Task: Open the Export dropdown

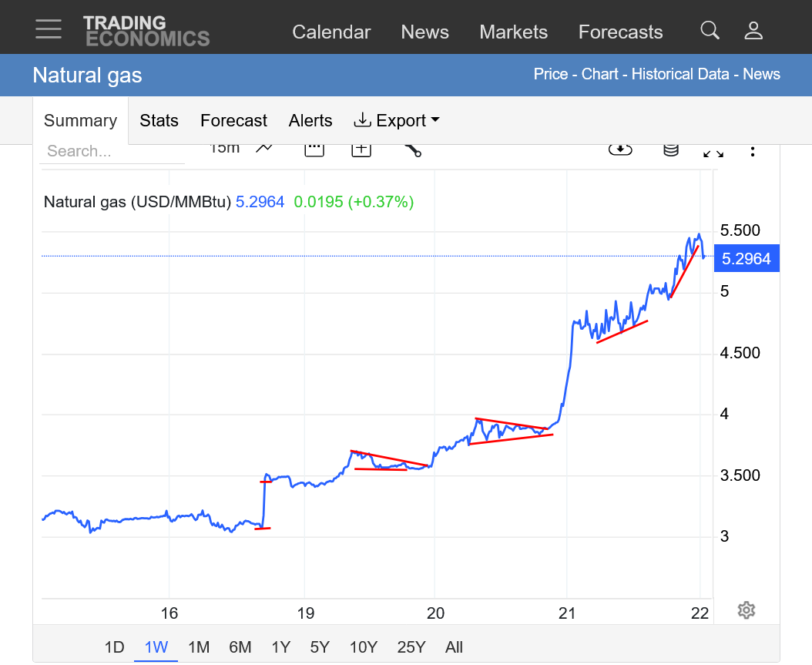Action: pyautogui.click(x=396, y=121)
